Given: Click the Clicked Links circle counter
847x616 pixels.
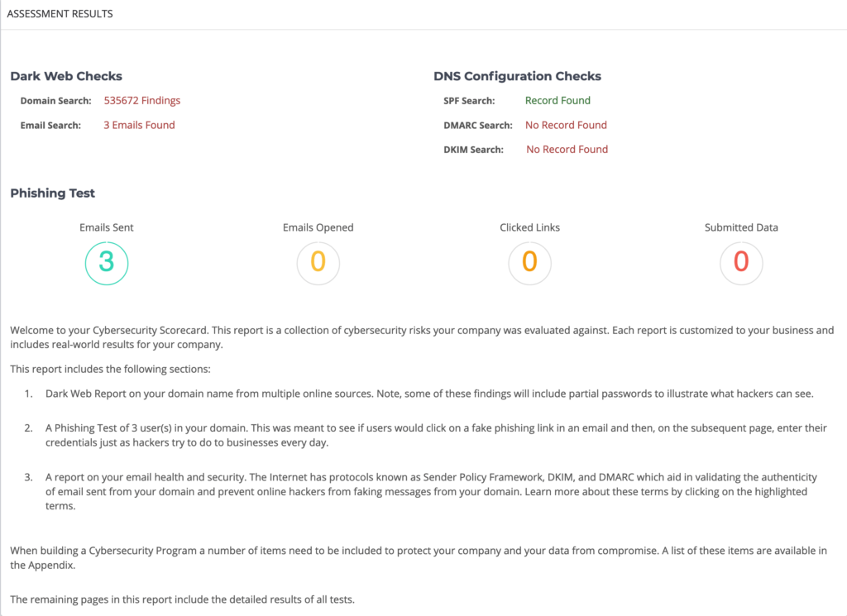Looking at the screenshot, I should click(x=529, y=263).
